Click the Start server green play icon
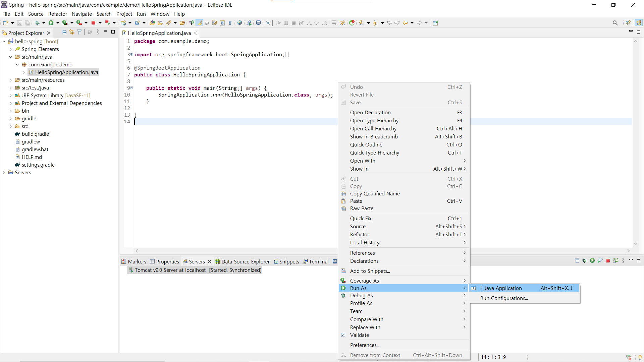 (592, 261)
